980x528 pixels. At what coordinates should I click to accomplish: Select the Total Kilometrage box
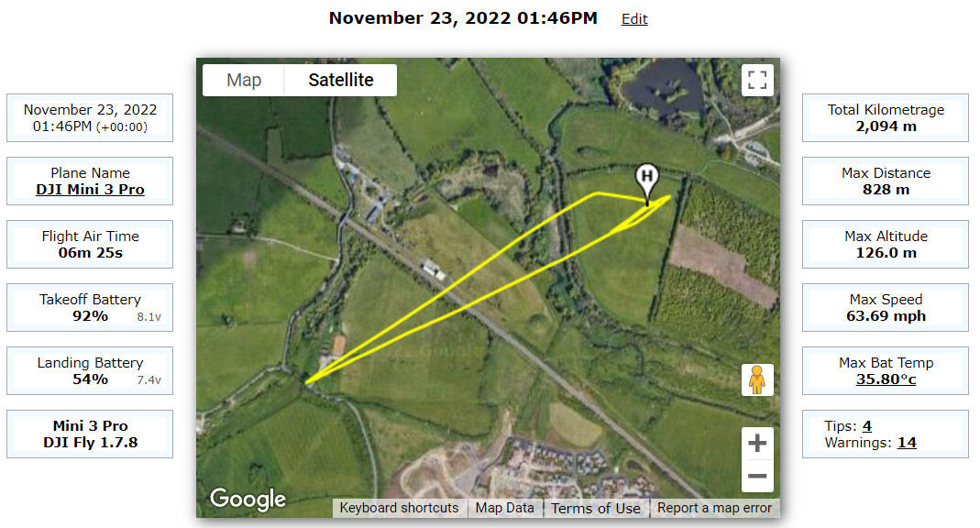[886, 118]
